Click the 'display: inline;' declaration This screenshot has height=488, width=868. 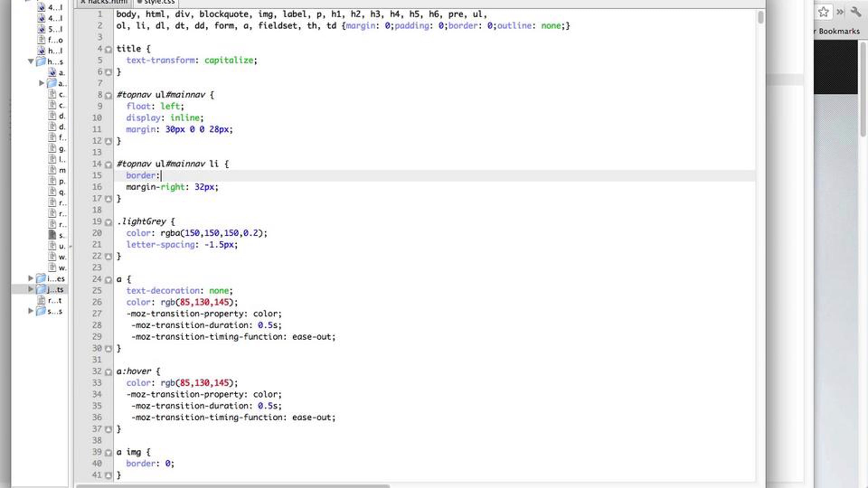(165, 118)
